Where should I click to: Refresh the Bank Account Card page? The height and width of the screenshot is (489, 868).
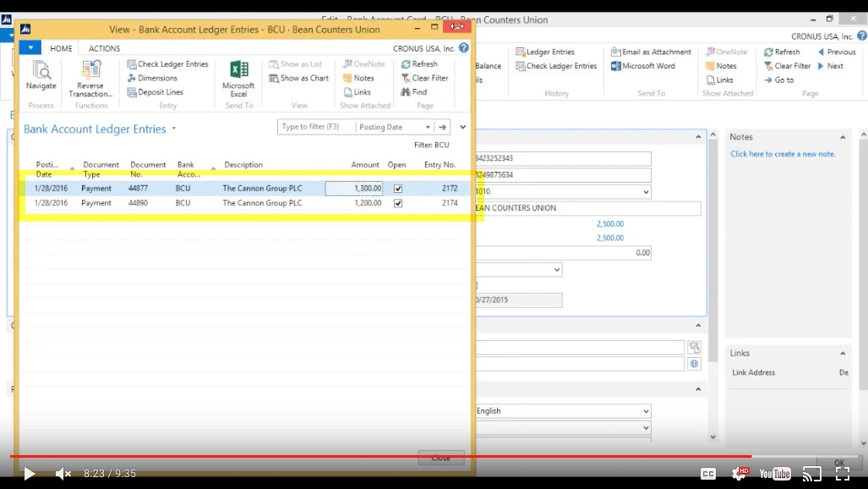[782, 52]
